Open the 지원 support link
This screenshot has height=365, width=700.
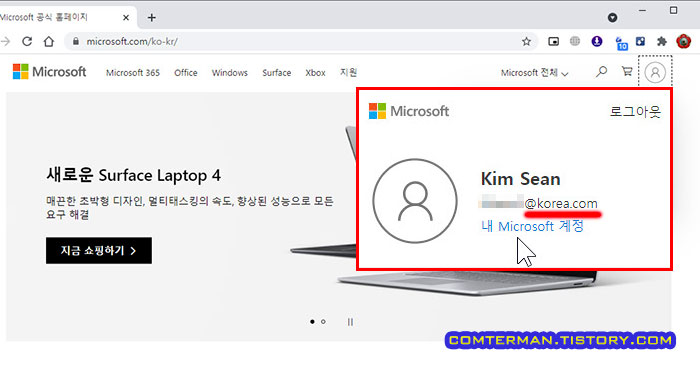pos(348,72)
